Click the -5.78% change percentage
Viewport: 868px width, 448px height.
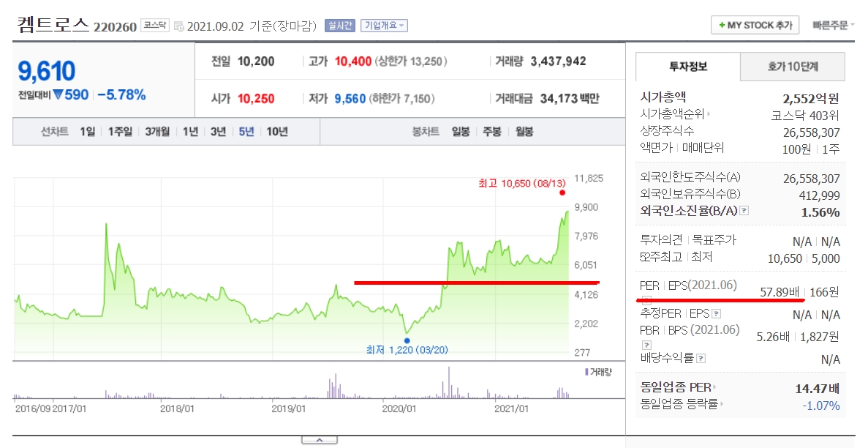click(121, 95)
